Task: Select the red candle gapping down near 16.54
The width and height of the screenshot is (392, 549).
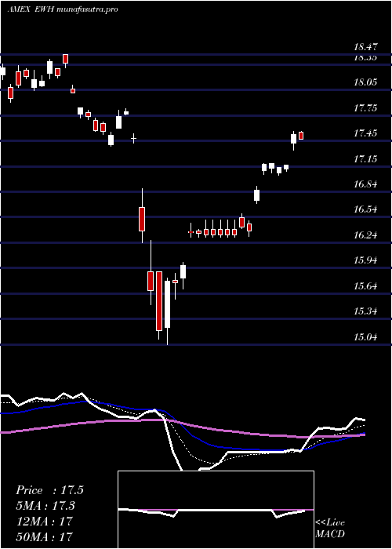Action: pyautogui.click(x=142, y=219)
